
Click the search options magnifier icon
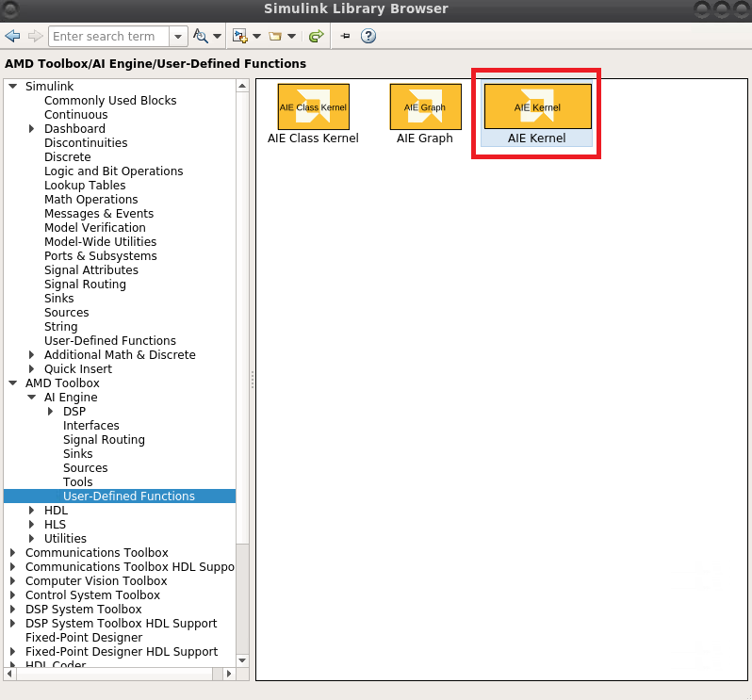coord(200,37)
